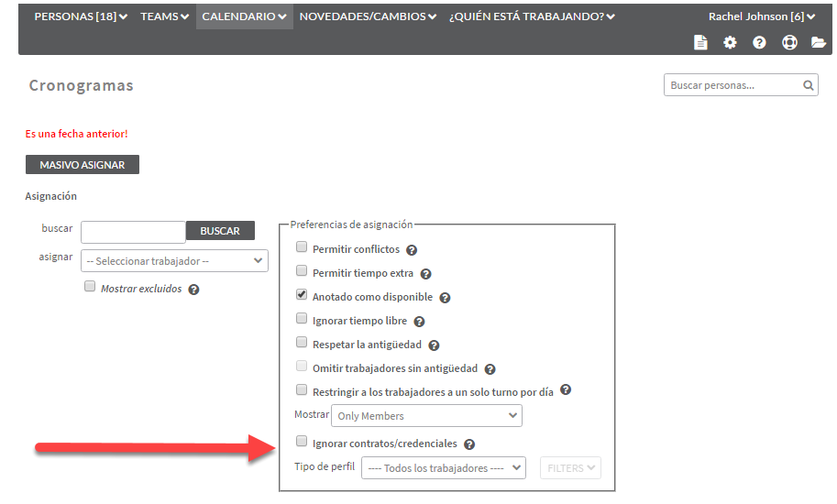
Task: Enable Ignorar contratos/credenciales checkbox
Action: [302, 441]
